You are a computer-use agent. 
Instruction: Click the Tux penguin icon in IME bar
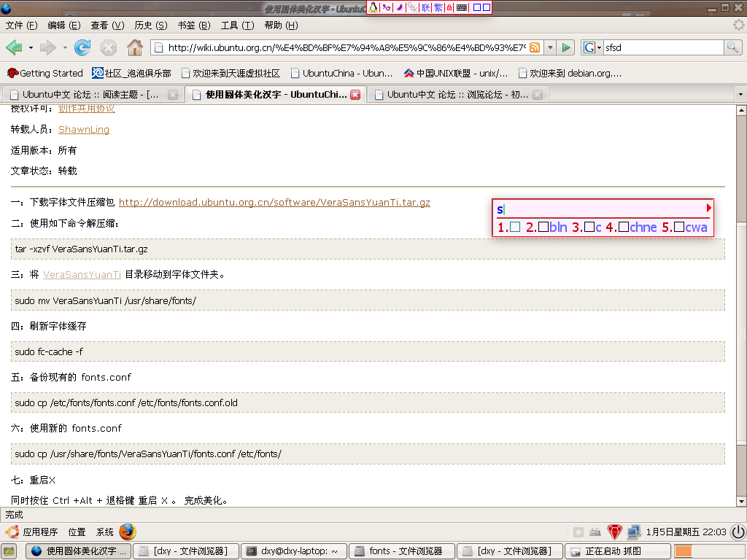point(373,7)
